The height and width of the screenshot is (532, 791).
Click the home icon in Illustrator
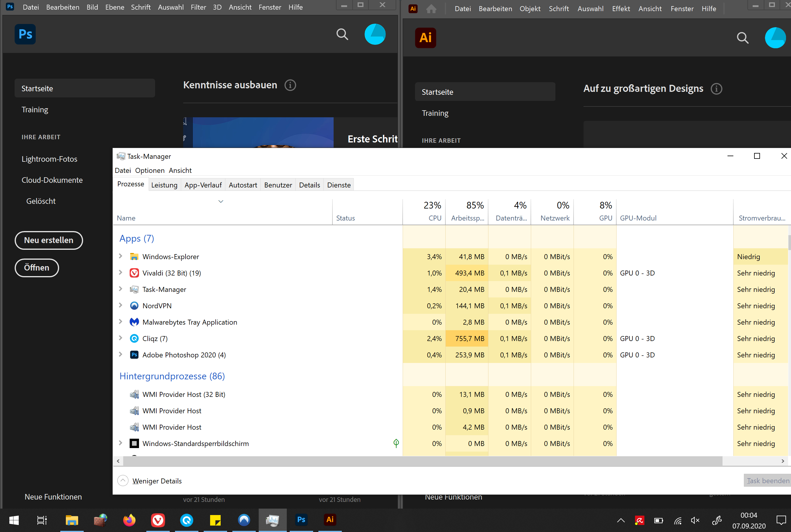point(431,9)
